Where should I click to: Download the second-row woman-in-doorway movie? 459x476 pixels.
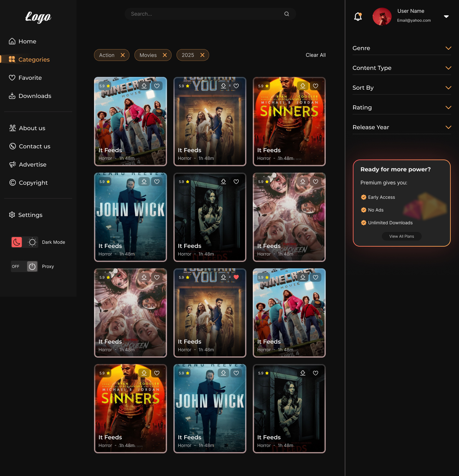coord(223,182)
